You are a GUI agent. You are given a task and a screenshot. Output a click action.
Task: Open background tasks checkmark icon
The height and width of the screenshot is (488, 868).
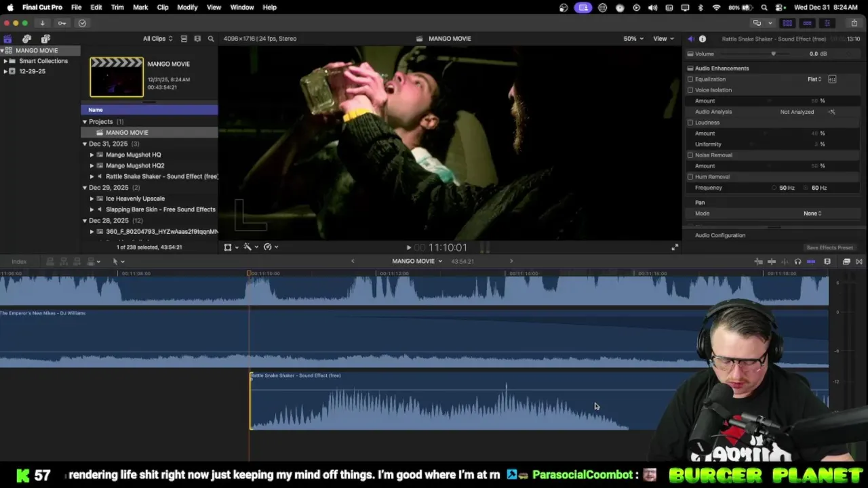[x=82, y=23]
